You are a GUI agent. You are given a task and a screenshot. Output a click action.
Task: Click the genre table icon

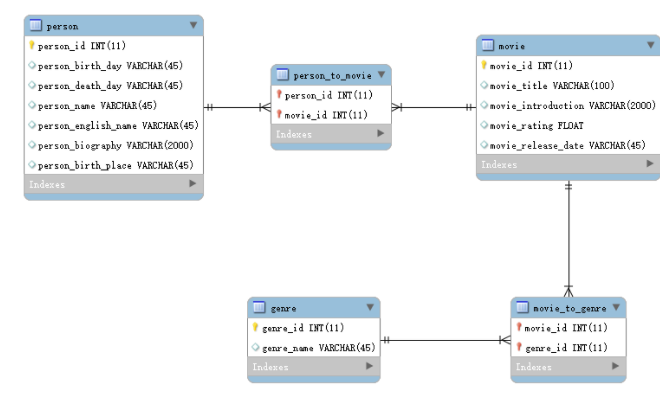coord(259,307)
